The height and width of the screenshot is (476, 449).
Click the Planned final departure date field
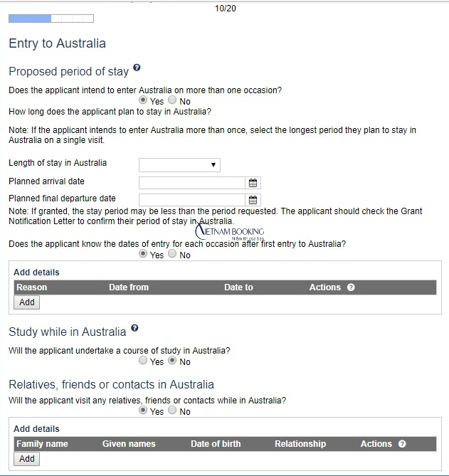click(192, 199)
